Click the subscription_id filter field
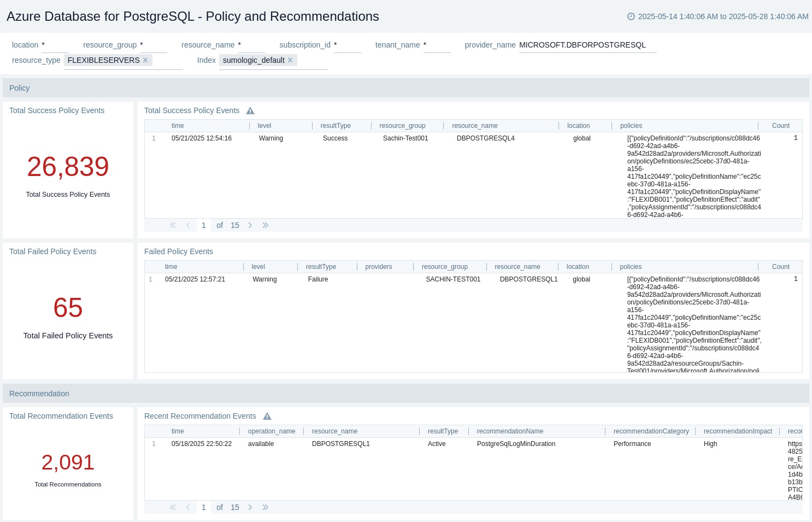This screenshot has width=812, height=522. pos(348,45)
